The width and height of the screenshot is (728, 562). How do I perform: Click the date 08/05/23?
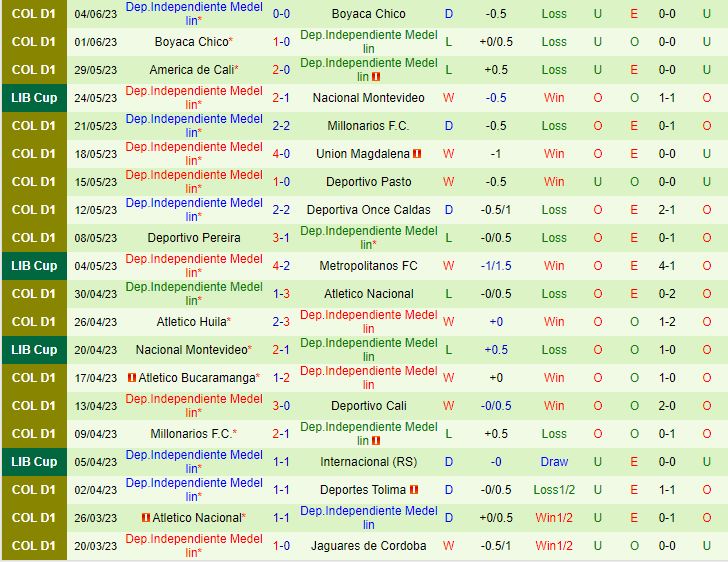(x=96, y=238)
